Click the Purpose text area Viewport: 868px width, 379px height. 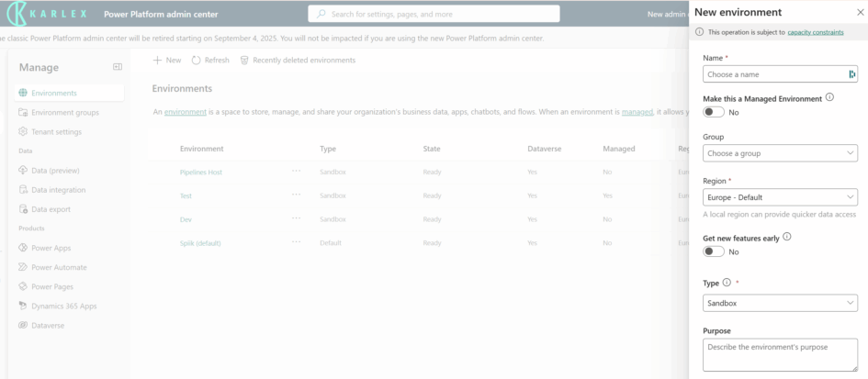(780, 354)
